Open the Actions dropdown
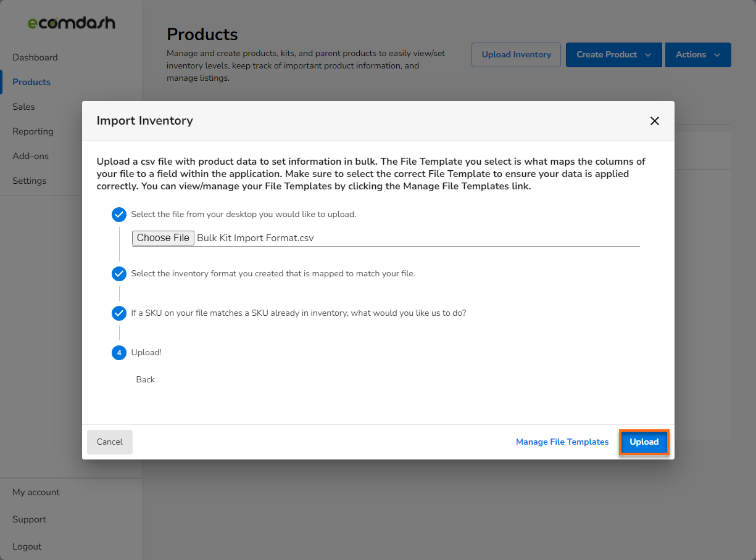 pos(698,54)
